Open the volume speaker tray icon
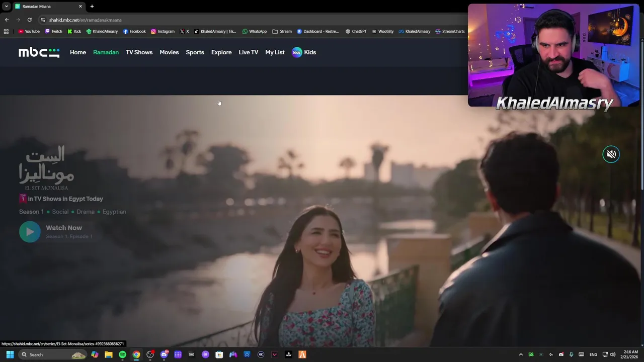Screen dimensions: 644x362 coord(613,354)
